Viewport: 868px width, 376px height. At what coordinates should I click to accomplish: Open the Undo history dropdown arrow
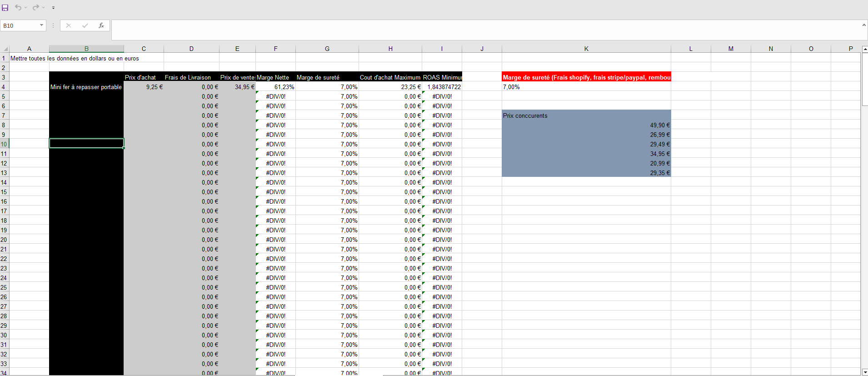click(x=26, y=8)
